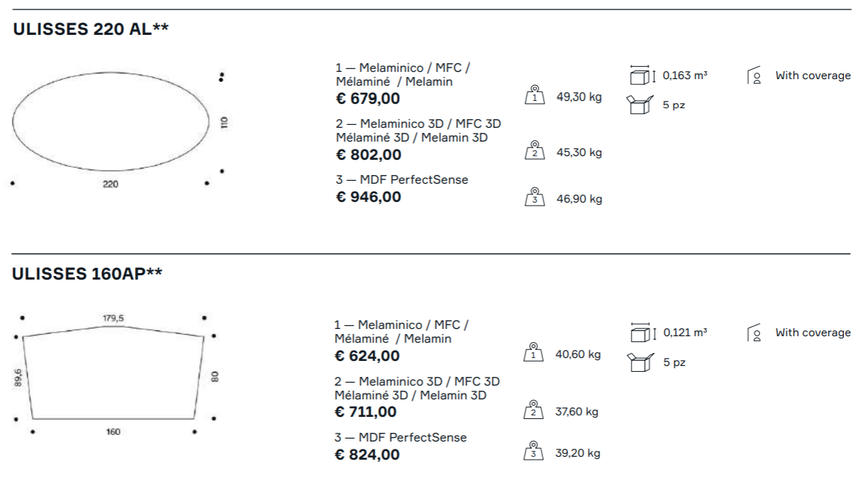
Task: Click weight icon 3 beside 46,90 kg
Action: coord(535,197)
